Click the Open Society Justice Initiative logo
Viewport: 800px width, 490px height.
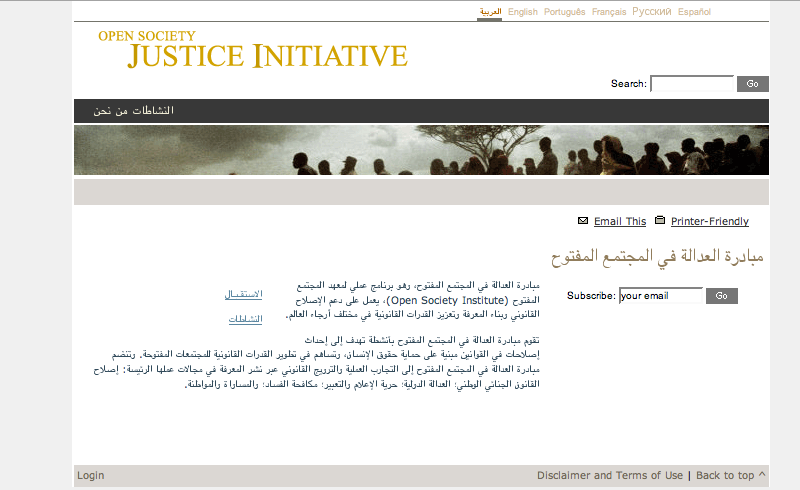click(x=252, y=49)
